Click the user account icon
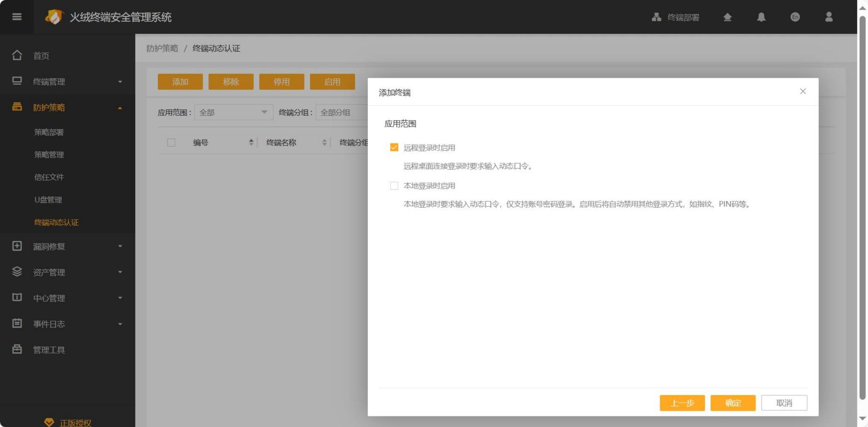The height and width of the screenshot is (427, 868). click(829, 17)
